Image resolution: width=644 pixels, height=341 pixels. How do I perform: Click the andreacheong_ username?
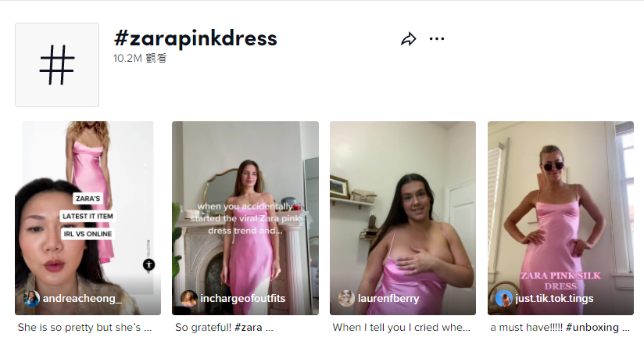[82, 298]
